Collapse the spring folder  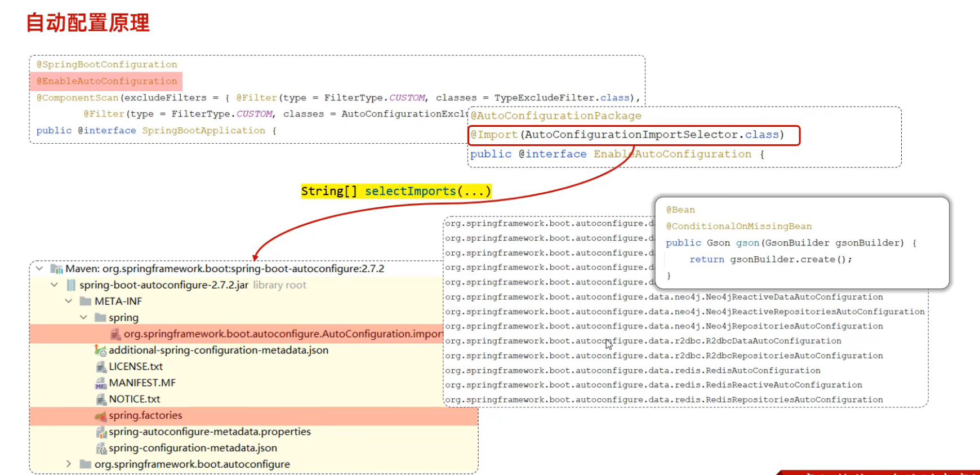pos(83,318)
